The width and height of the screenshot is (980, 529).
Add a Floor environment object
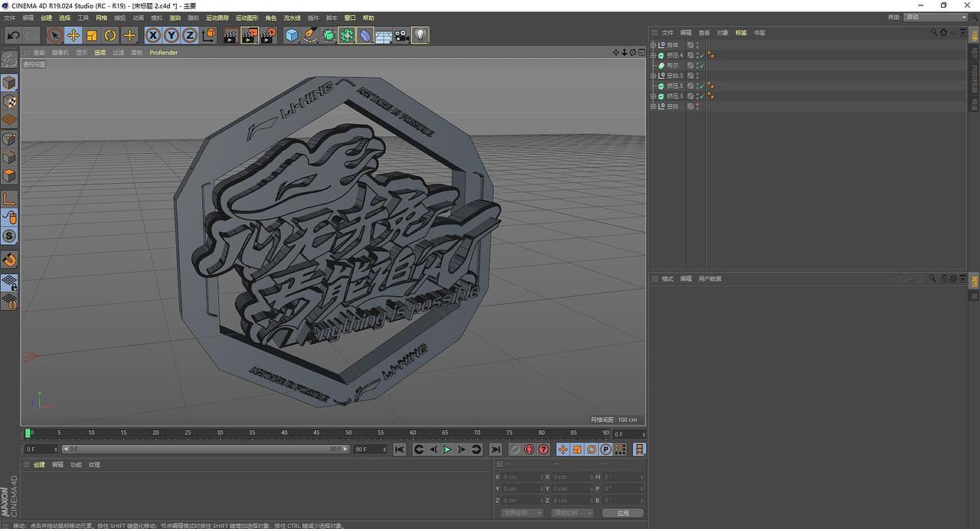[384, 35]
